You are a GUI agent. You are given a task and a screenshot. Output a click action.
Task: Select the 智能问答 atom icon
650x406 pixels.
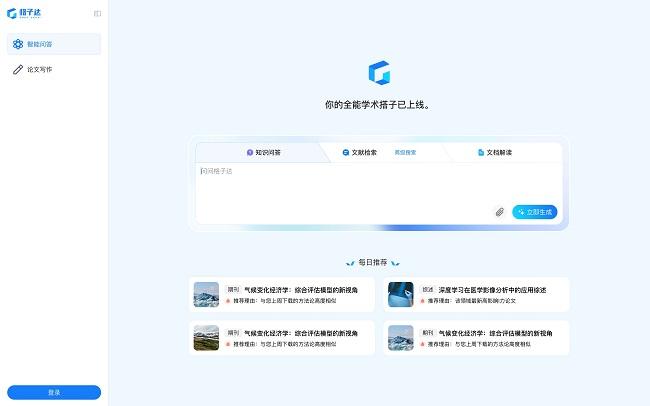pyautogui.click(x=18, y=44)
